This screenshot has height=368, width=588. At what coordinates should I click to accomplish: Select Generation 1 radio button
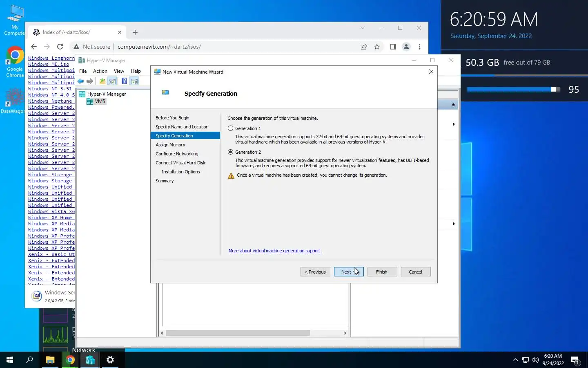coord(230,128)
